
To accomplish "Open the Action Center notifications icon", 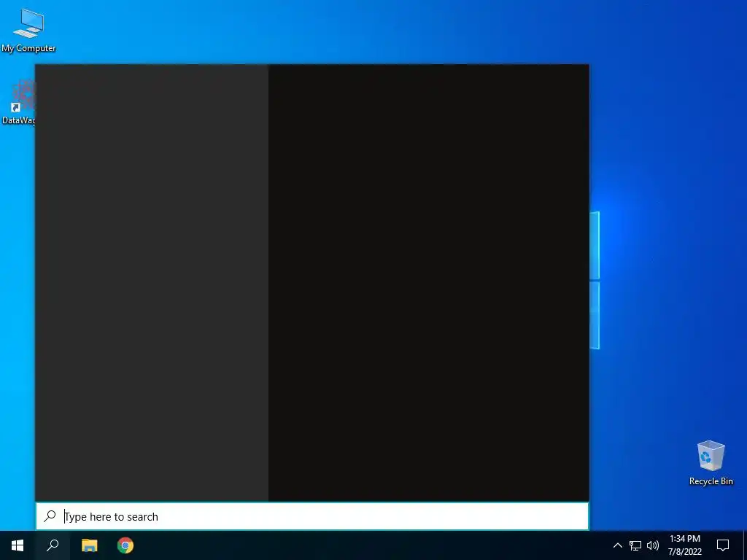I will point(723,545).
